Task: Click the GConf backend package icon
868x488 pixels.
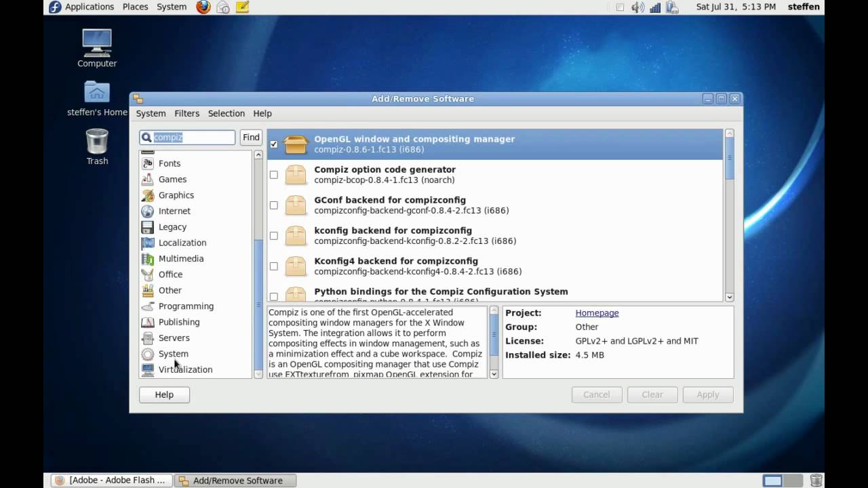Action: (x=296, y=205)
